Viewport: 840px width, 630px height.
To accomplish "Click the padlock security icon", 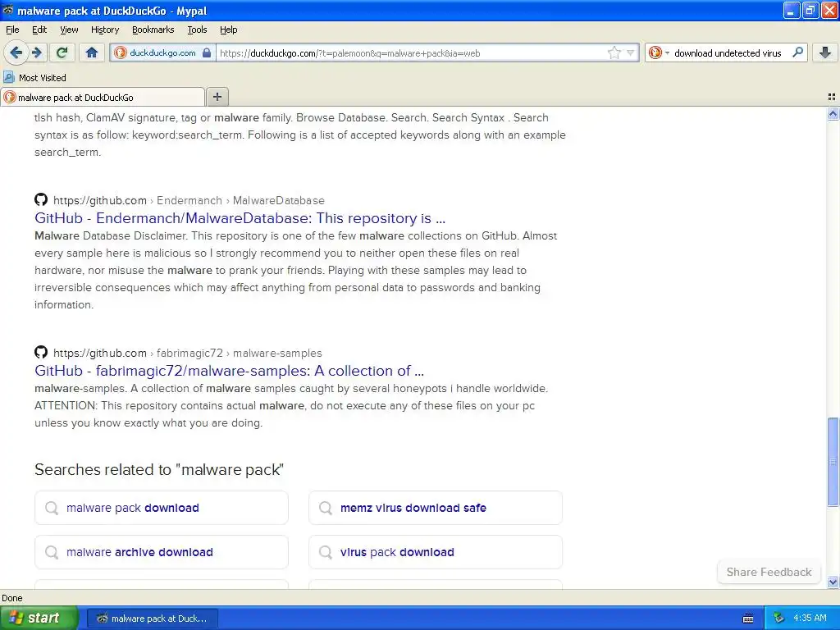I will click(x=207, y=53).
